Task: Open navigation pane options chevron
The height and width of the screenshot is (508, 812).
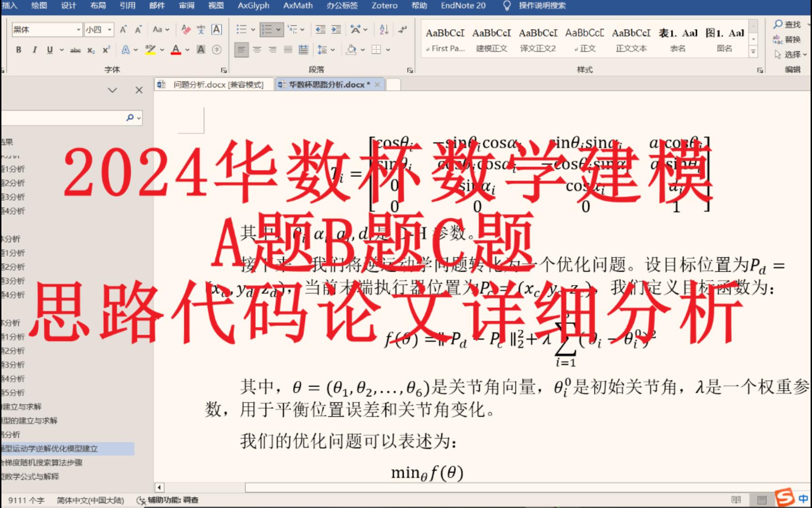Action: (112, 90)
